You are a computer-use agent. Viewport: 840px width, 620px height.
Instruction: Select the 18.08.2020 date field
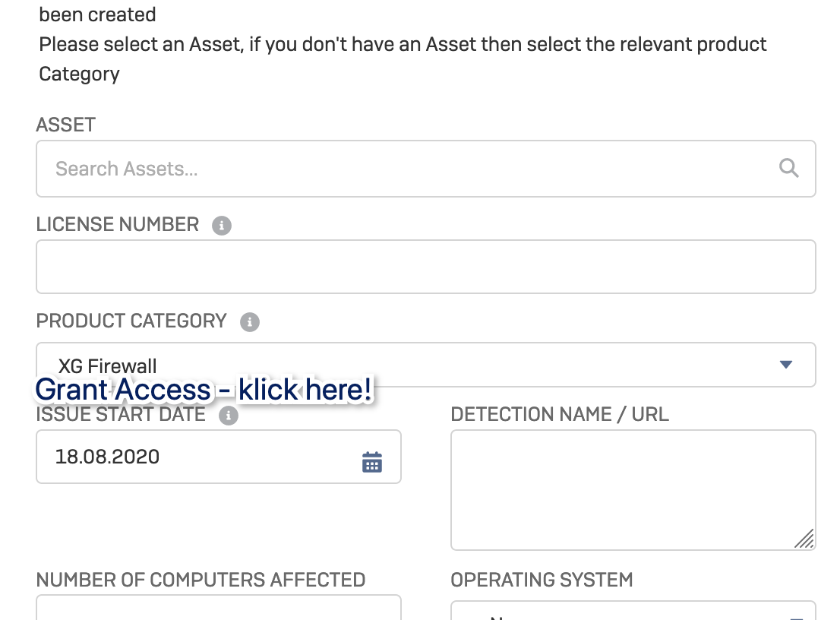[x=219, y=457]
